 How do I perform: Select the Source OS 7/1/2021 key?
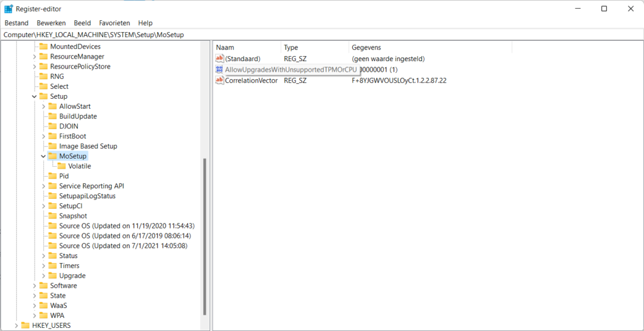123,246
